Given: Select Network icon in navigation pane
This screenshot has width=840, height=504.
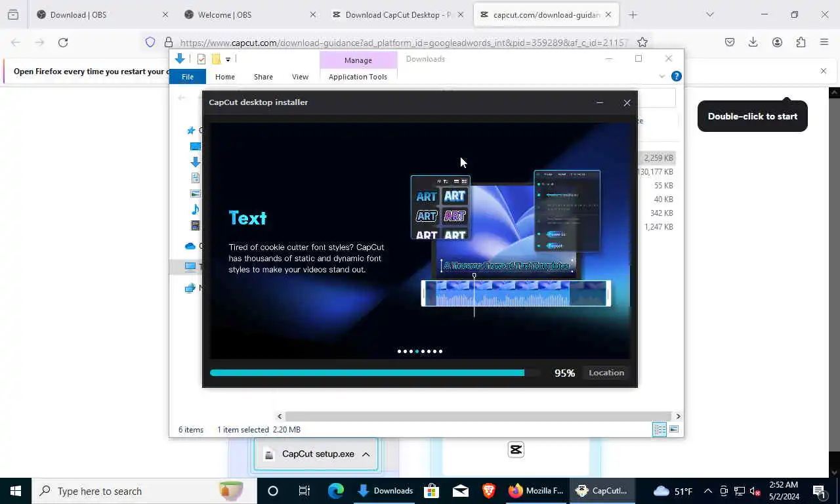Looking at the screenshot, I should [x=190, y=287].
